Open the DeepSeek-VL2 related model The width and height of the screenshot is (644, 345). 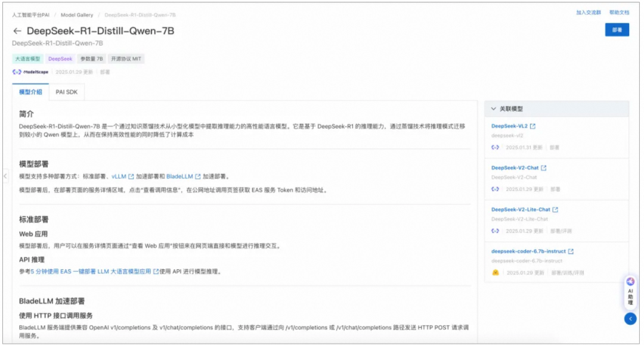pos(509,126)
